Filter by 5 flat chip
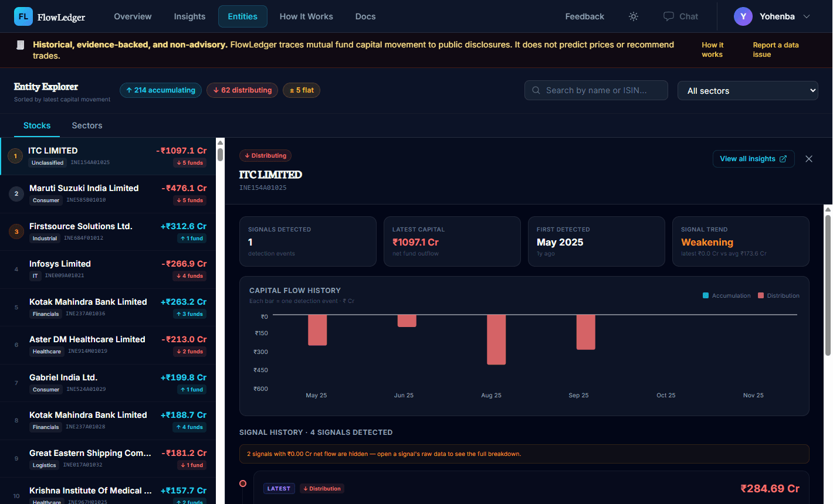The width and height of the screenshot is (833, 504). (x=302, y=90)
